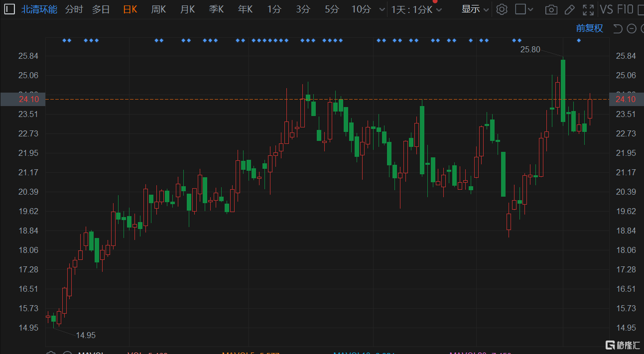644x354 pixels.
Task: Select the 月K period tab
Action: pyautogui.click(x=188, y=9)
